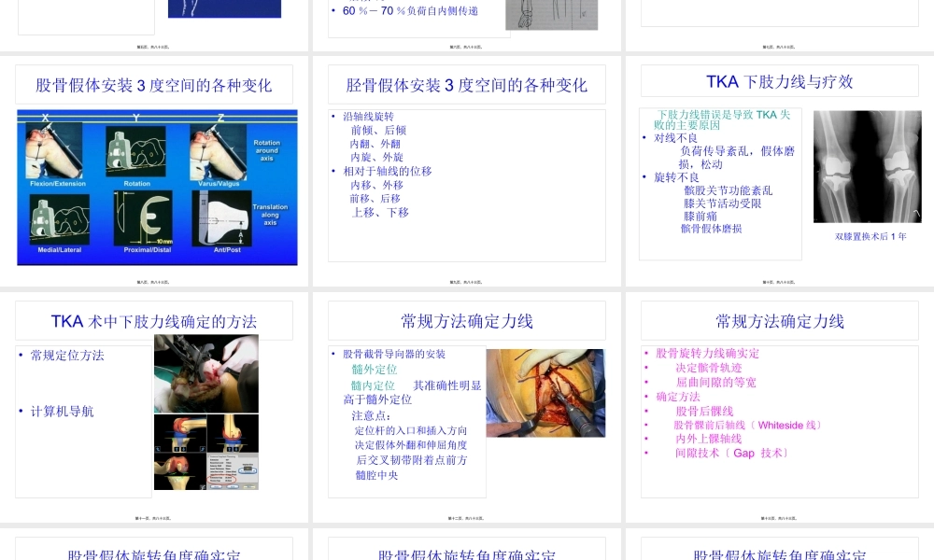Click the line 上移、下移
Screen dimensions: 934x560
pos(380,213)
